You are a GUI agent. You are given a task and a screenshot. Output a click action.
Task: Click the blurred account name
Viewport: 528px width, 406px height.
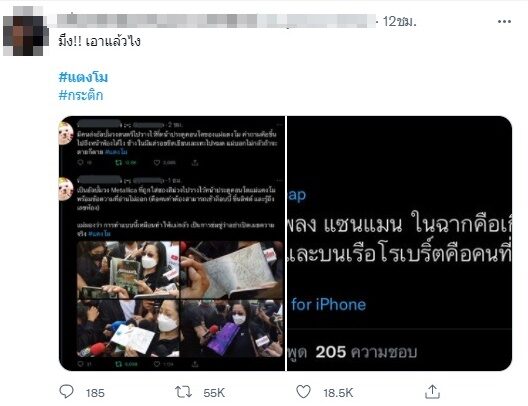(216, 21)
